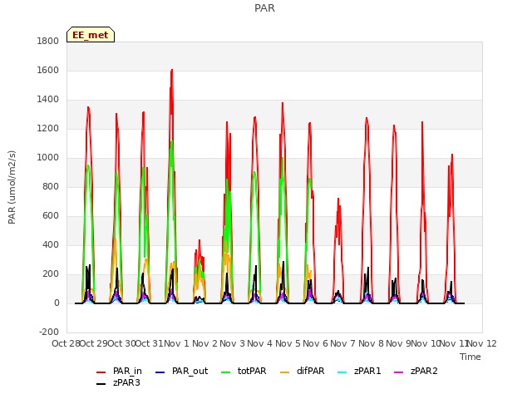Click the 1000 y-axis tick label
This screenshot has height=399, width=532.
click(x=48, y=158)
